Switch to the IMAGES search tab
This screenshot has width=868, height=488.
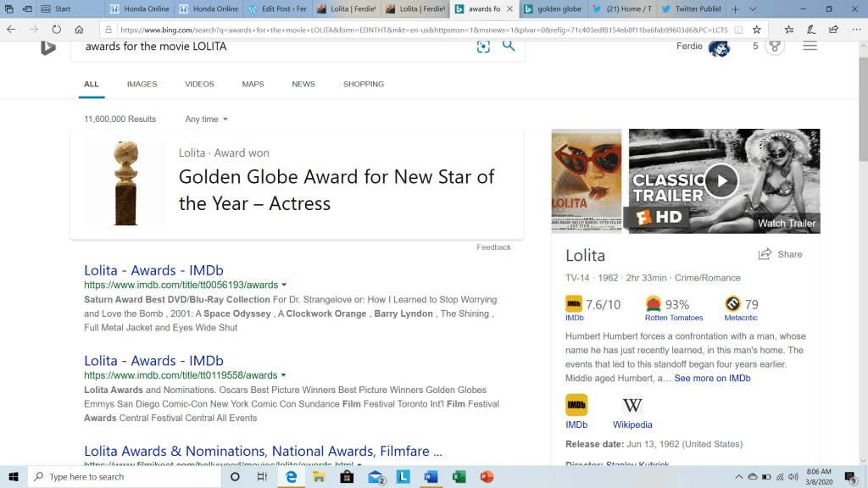142,85
